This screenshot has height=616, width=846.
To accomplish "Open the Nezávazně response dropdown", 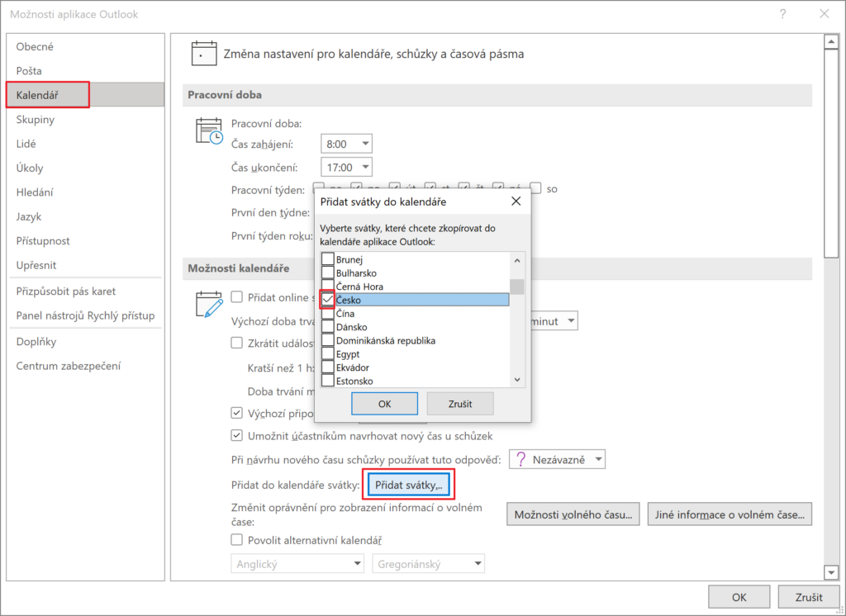I will [x=558, y=460].
